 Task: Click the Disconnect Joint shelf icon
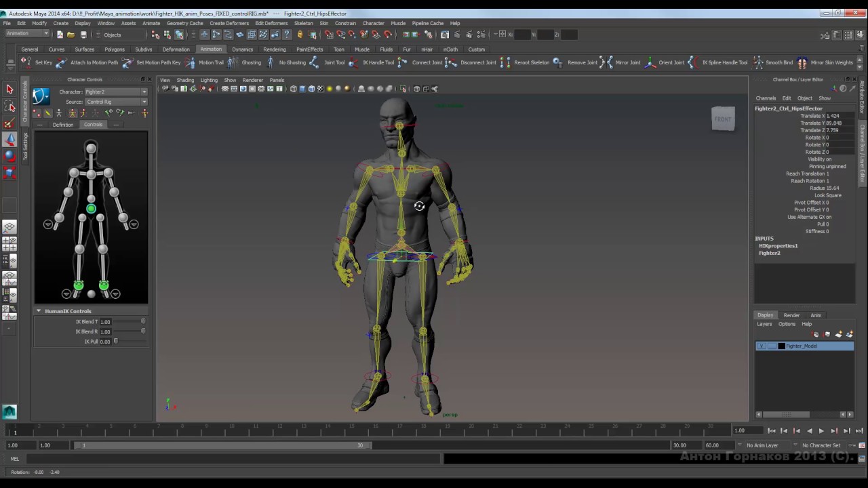coord(451,62)
